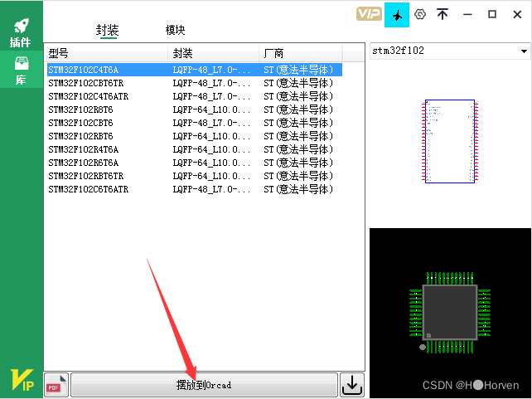Close the window
Viewport: 532px width, 399px height.
(x=517, y=14)
